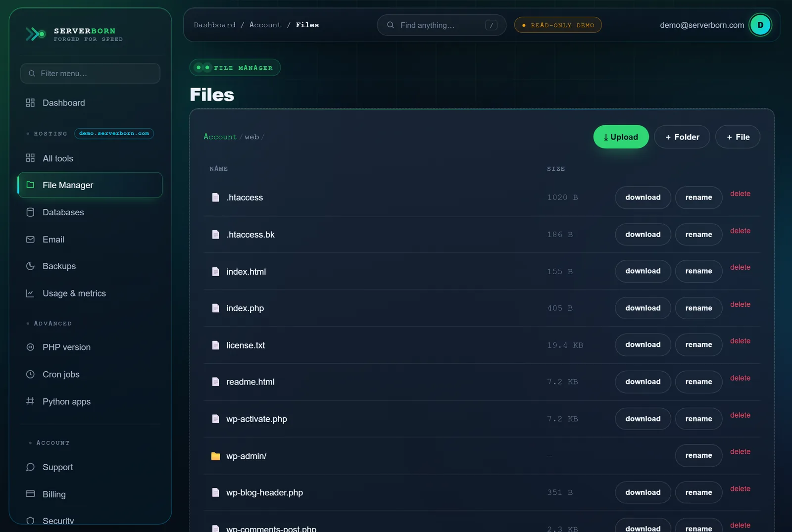Image resolution: width=792 pixels, height=532 pixels.
Task: Open Backups in the sidebar
Action: [90, 266]
